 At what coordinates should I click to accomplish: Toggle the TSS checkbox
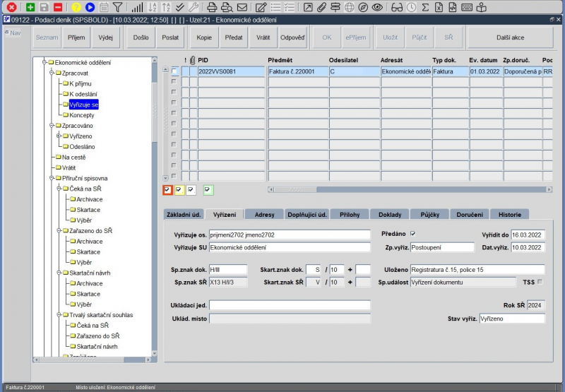[540, 282]
